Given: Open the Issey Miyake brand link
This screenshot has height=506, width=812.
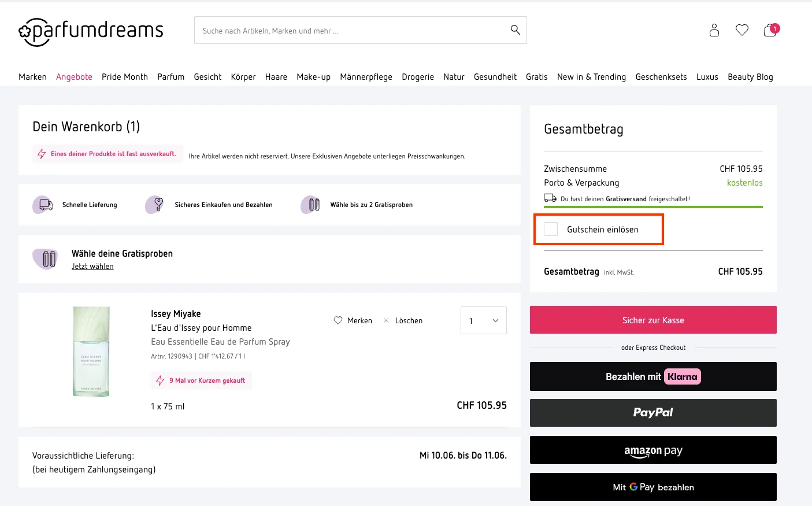Looking at the screenshot, I should [x=176, y=314].
